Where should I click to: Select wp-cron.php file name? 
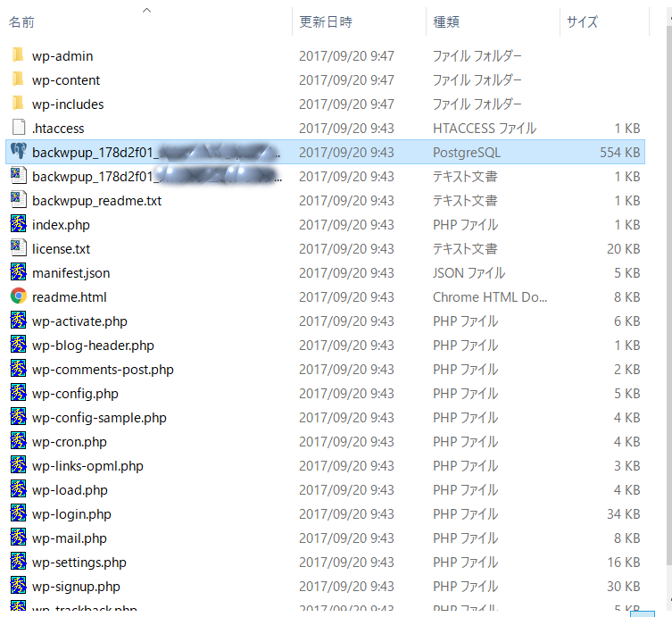69,442
